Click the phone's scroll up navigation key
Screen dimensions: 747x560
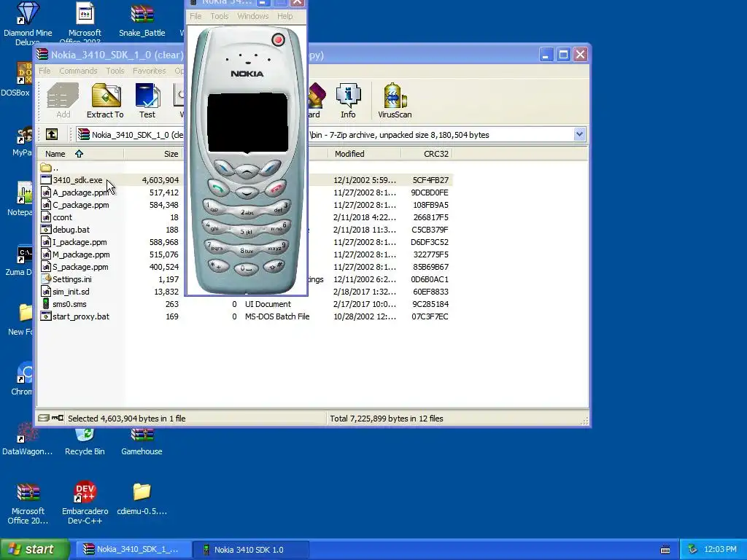coord(247,171)
